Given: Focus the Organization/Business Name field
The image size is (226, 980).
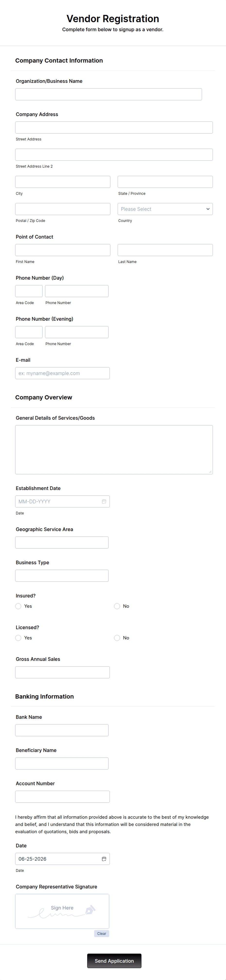Looking at the screenshot, I should 109,94.
